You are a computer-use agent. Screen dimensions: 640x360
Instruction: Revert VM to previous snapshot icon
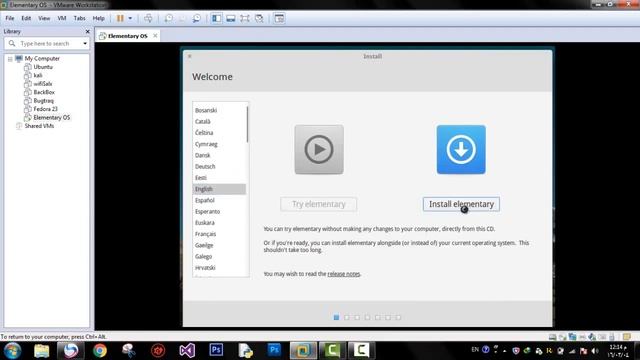(x=182, y=18)
